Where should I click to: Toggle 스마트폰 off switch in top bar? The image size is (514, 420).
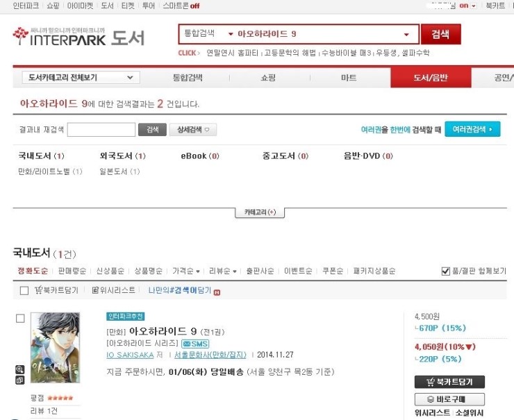[194, 6]
